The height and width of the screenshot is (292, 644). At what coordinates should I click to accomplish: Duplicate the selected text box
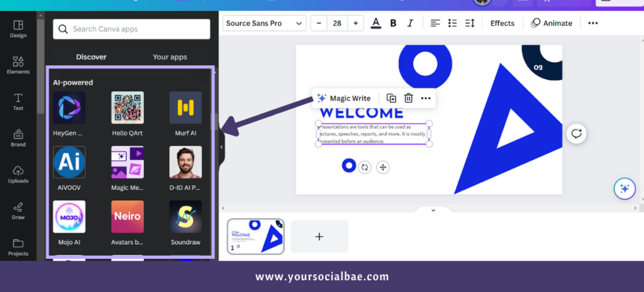coord(391,99)
